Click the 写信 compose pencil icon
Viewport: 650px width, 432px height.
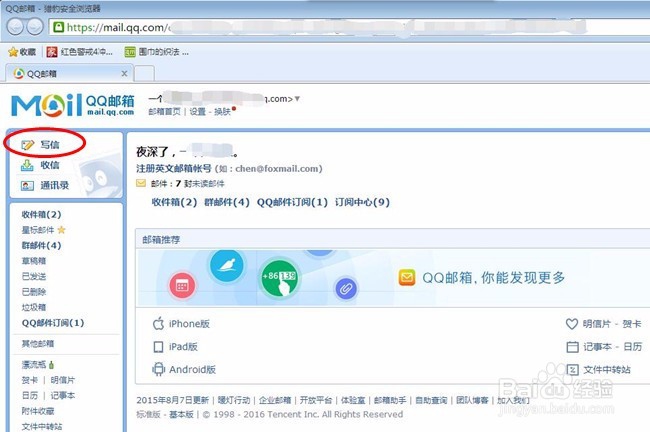click(x=27, y=145)
